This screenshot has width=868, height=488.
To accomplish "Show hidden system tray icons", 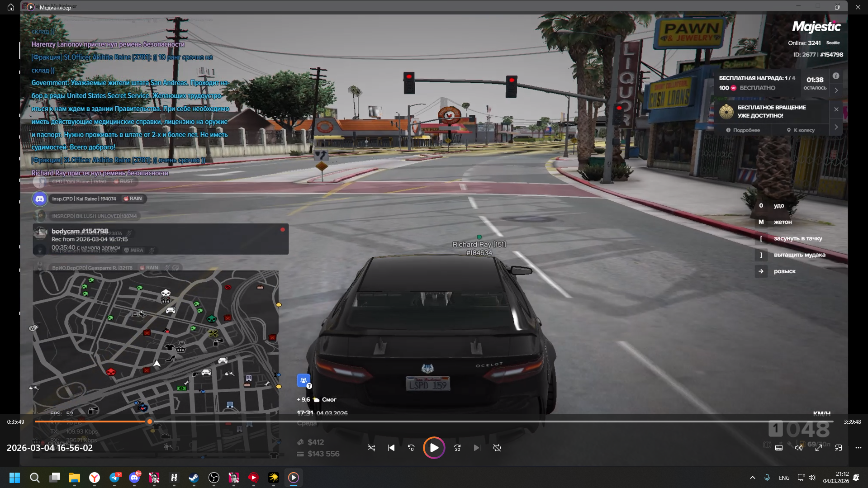I will [753, 478].
